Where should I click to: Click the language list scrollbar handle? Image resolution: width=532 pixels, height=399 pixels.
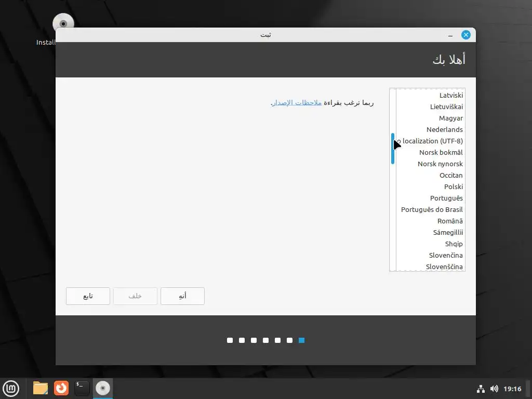click(x=393, y=149)
